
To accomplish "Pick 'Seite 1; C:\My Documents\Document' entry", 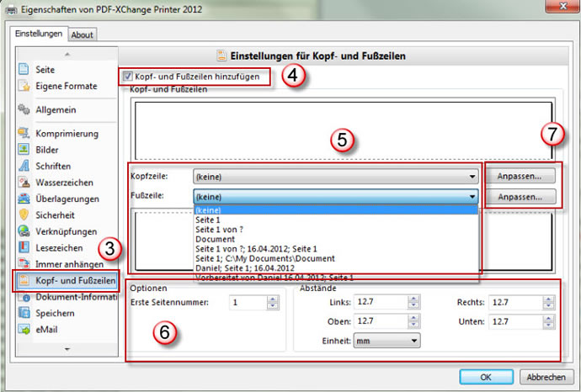I will [336, 258].
